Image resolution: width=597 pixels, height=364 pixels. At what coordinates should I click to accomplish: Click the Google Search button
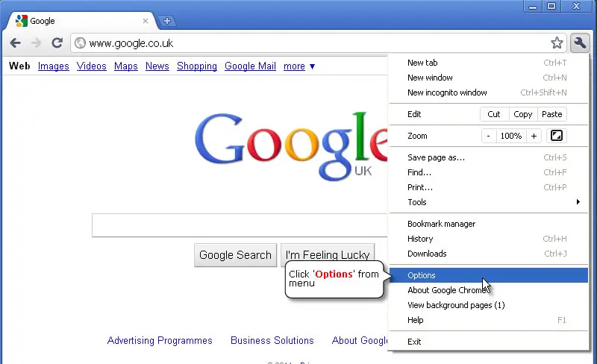click(235, 254)
